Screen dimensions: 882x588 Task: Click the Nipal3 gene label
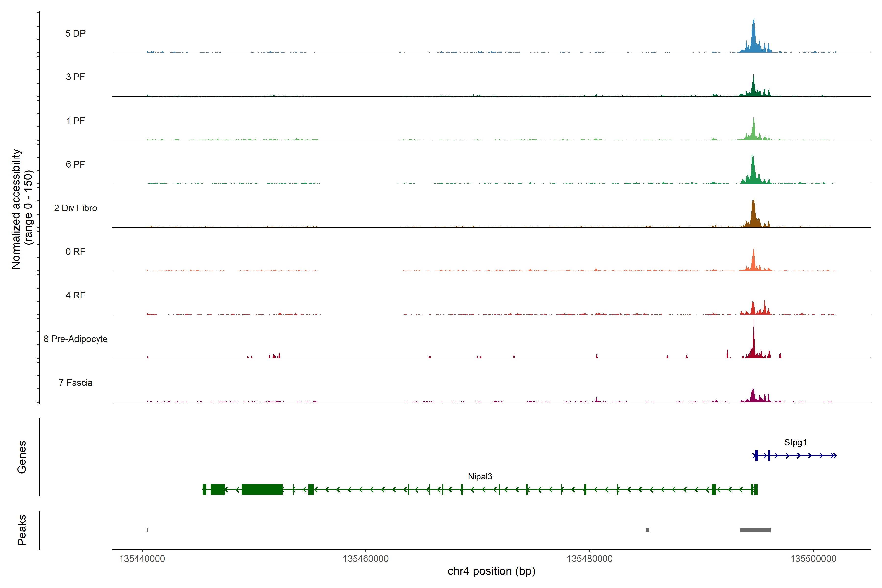[480, 477]
